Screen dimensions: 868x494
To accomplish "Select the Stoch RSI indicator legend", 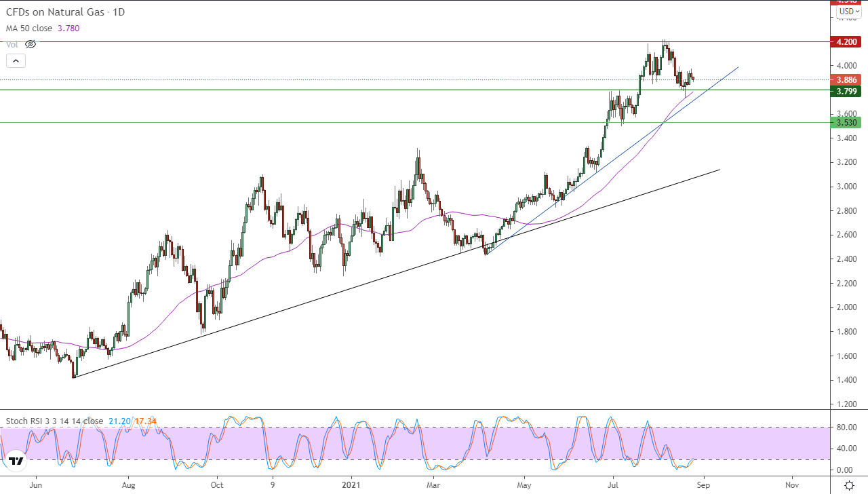I will tap(54, 421).
